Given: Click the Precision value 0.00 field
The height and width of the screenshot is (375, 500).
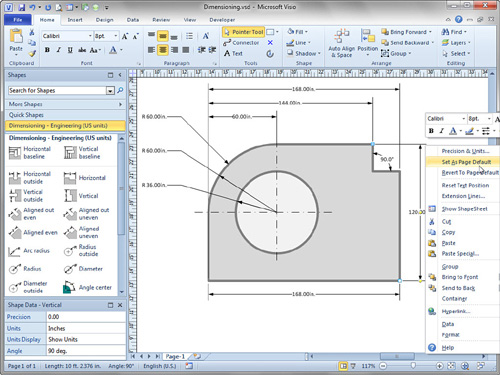Looking at the screenshot, I should coord(86,317).
